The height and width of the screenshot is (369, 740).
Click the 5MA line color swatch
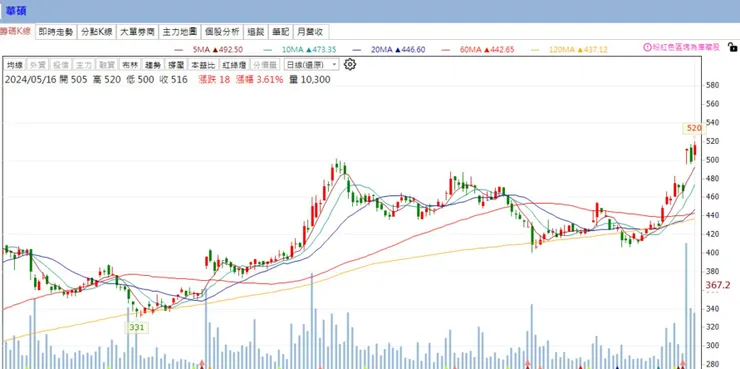178,50
